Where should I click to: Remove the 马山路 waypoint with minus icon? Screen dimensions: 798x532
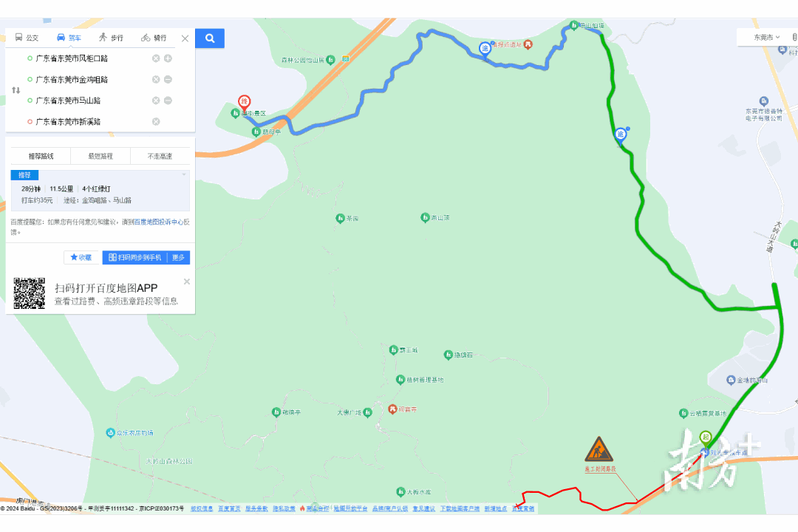pos(168,100)
